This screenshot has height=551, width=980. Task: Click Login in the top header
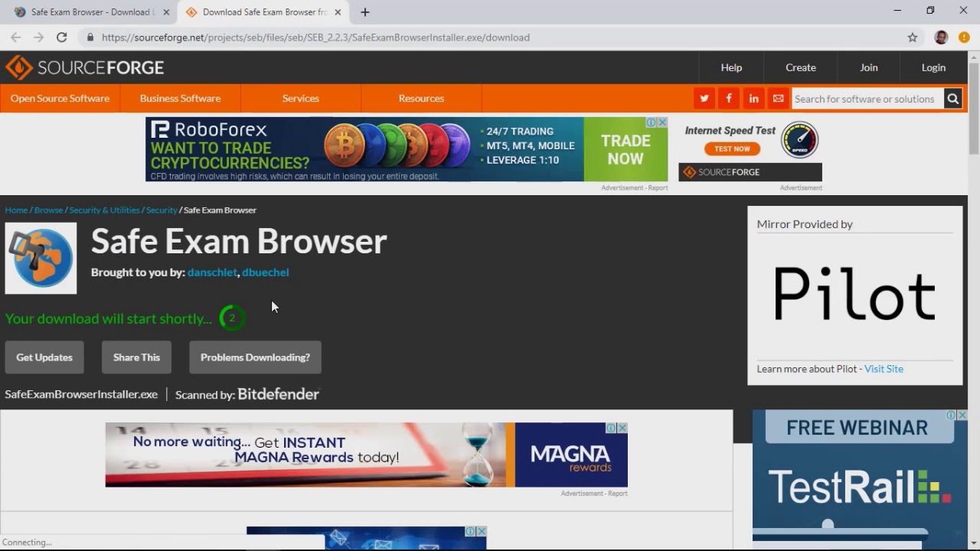tap(933, 67)
